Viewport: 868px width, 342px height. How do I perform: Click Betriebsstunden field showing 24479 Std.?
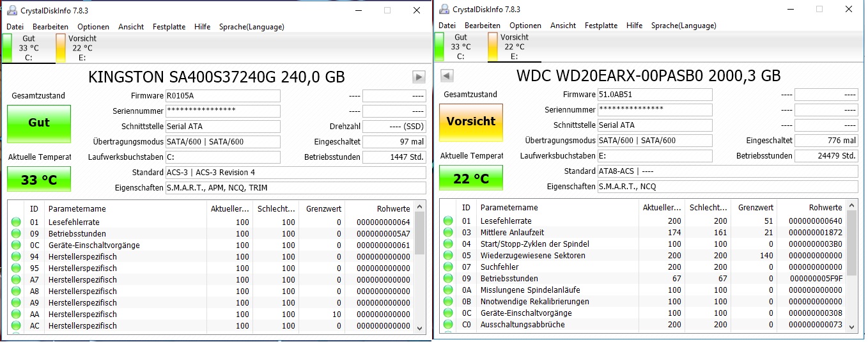coord(826,156)
